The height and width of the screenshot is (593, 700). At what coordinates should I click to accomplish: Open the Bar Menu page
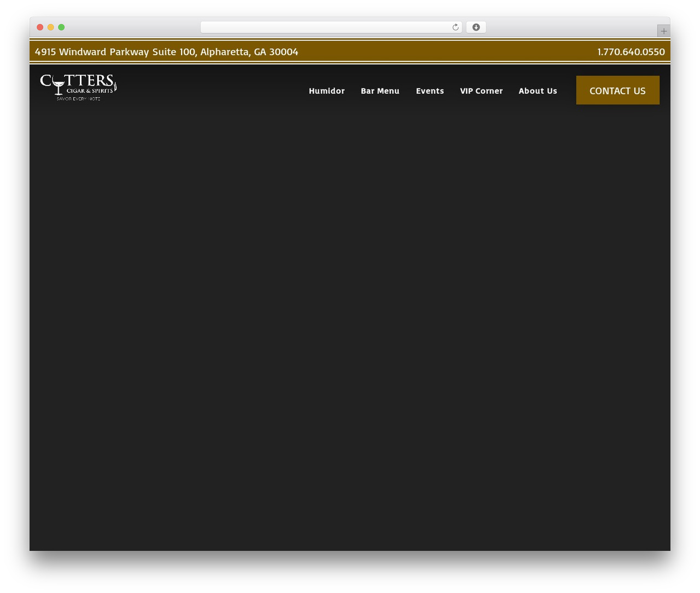click(380, 91)
